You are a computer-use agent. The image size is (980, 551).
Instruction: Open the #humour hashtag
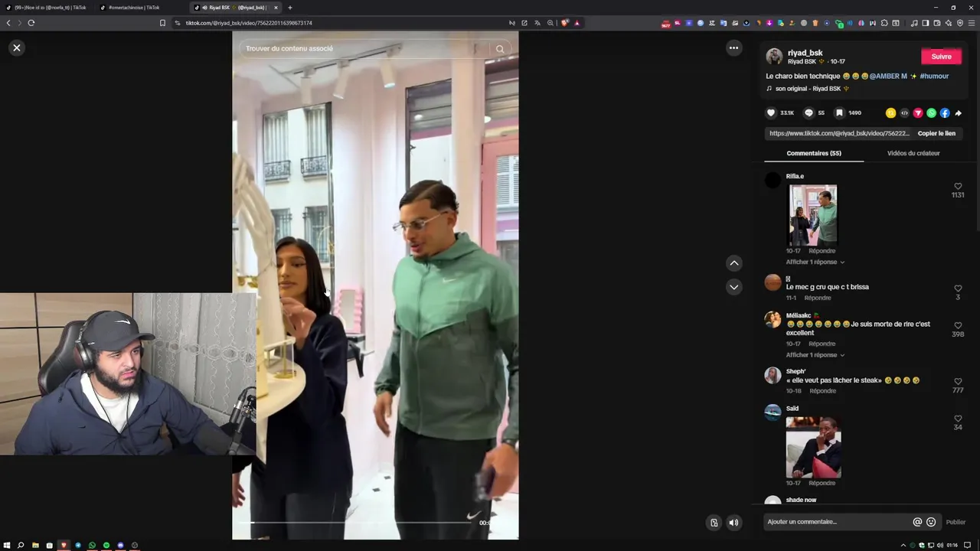pos(934,77)
